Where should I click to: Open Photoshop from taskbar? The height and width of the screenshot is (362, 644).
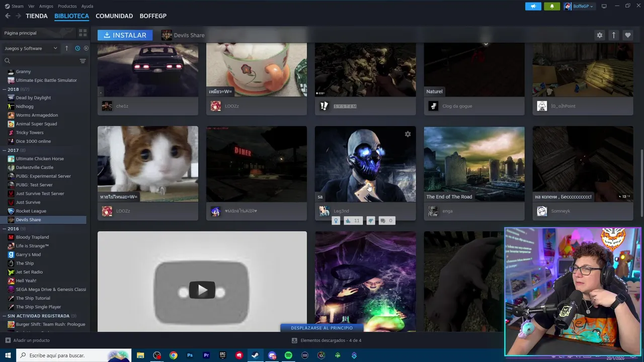click(190, 355)
